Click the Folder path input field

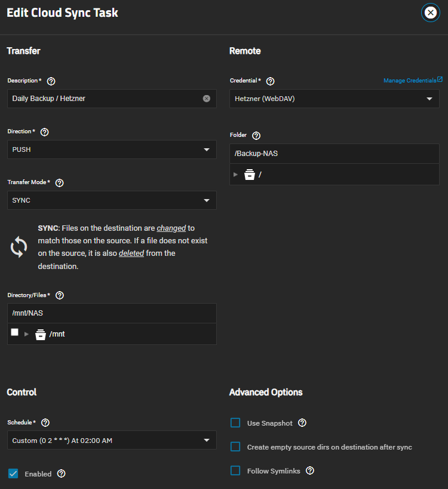[335, 154]
